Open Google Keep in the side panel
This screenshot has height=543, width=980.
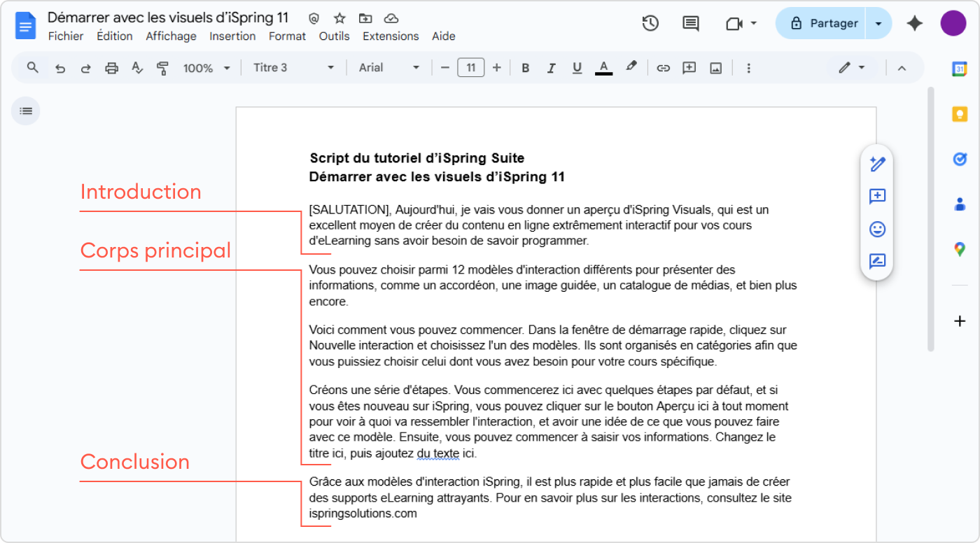coord(960,113)
